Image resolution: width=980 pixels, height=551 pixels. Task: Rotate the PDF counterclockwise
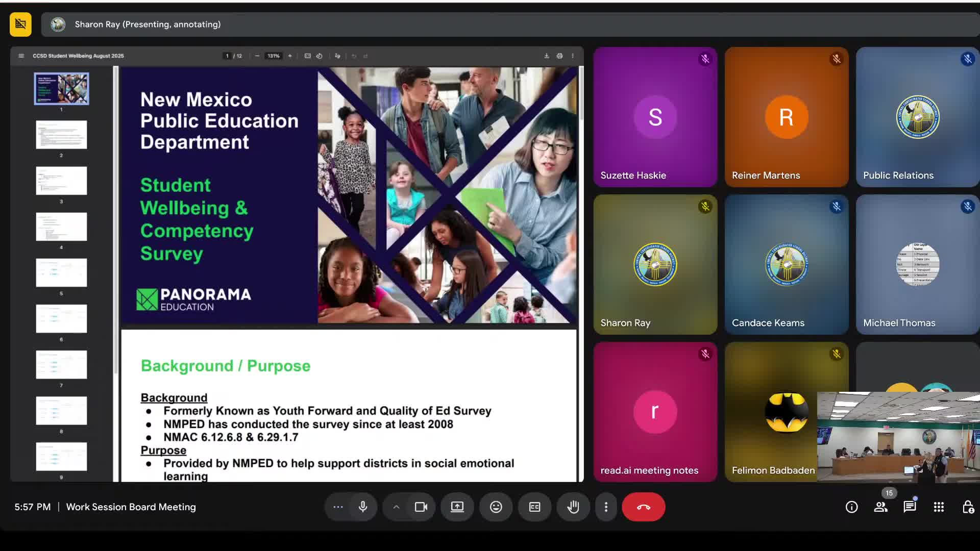point(320,56)
